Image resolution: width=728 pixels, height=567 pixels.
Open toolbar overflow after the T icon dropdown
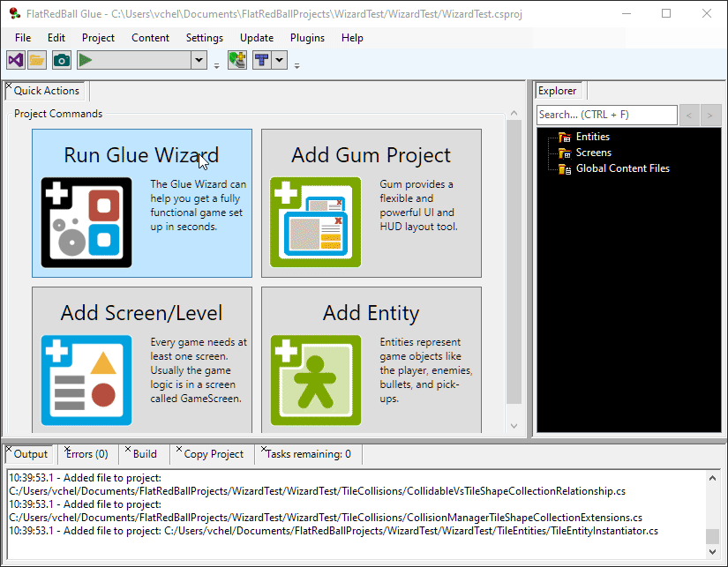(297, 66)
